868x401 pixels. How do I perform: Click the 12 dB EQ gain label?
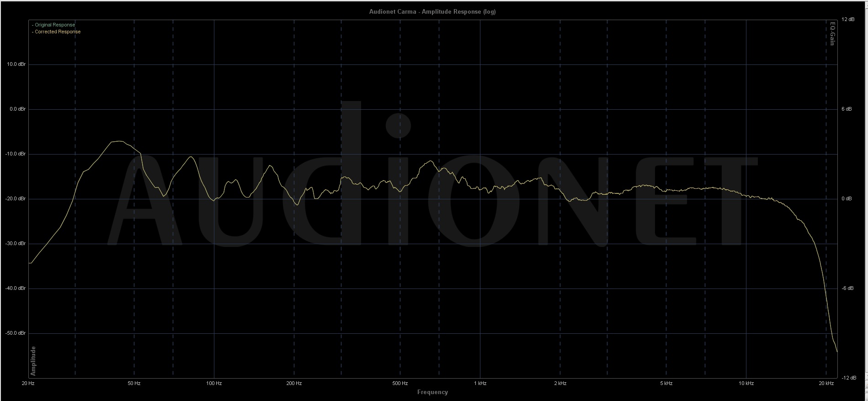click(x=847, y=19)
